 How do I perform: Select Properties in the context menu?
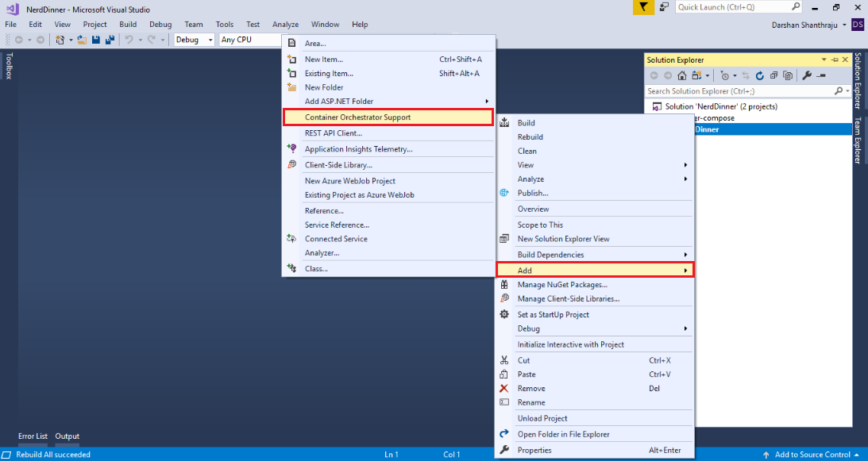(594, 451)
